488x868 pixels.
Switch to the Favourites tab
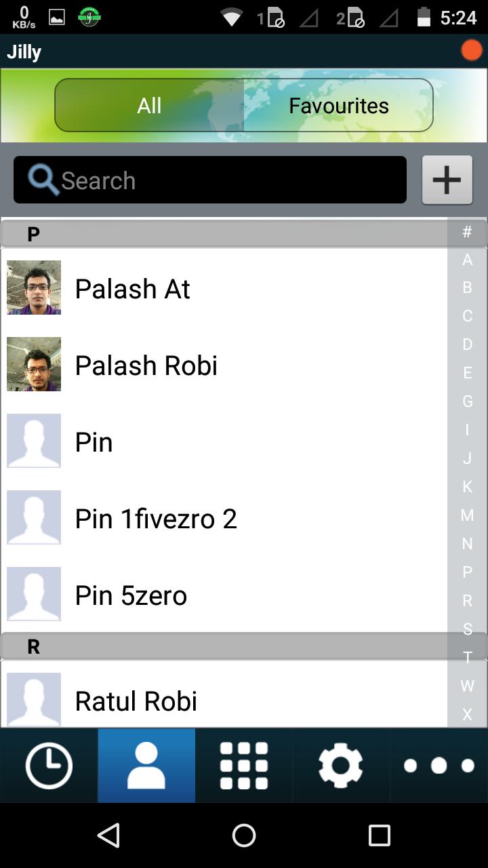(339, 105)
